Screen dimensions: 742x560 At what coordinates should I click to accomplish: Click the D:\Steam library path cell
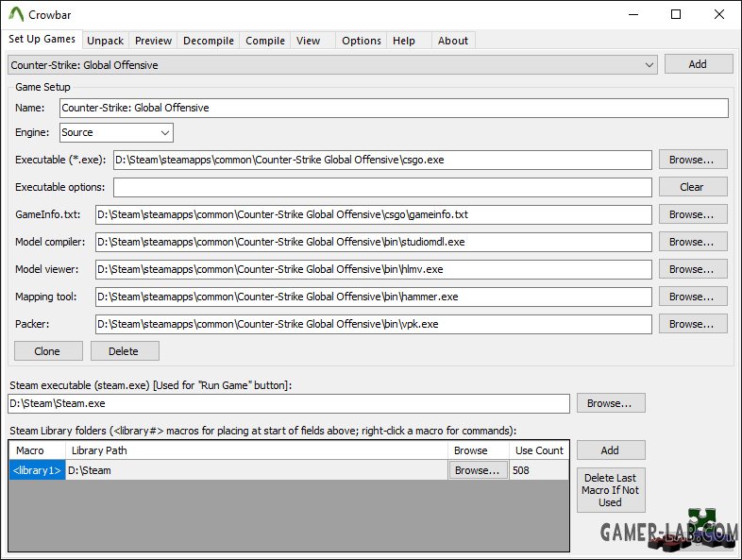pos(257,470)
